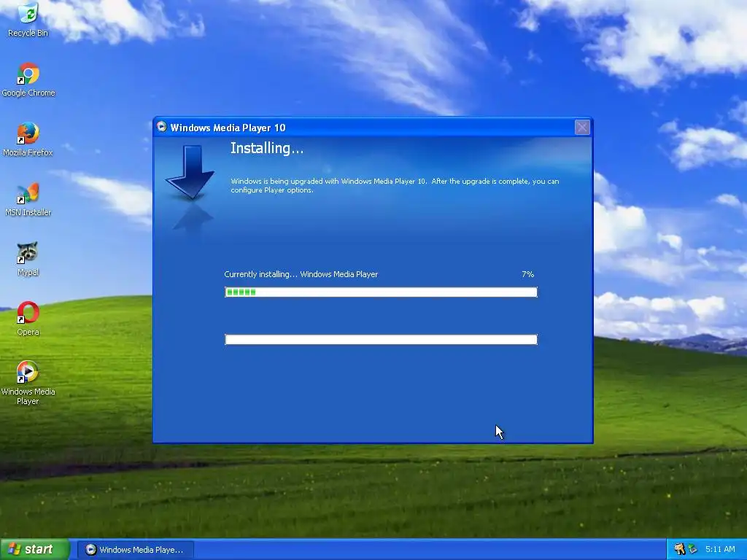This screenshot has width=747, height=560.
Task: Click the Windows Media Player 10 title bar icon
Action: click(162, 127)
